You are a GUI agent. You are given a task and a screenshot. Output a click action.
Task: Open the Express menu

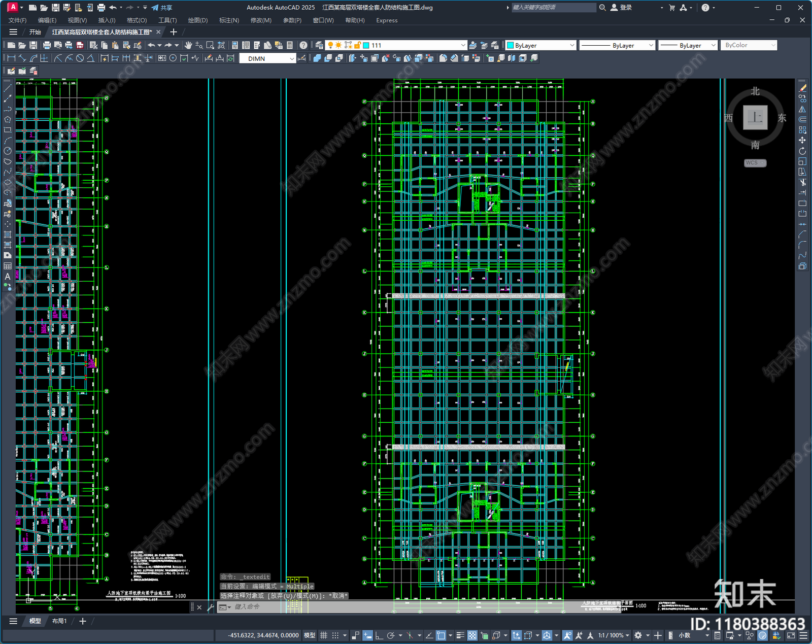tap(387, 20)
